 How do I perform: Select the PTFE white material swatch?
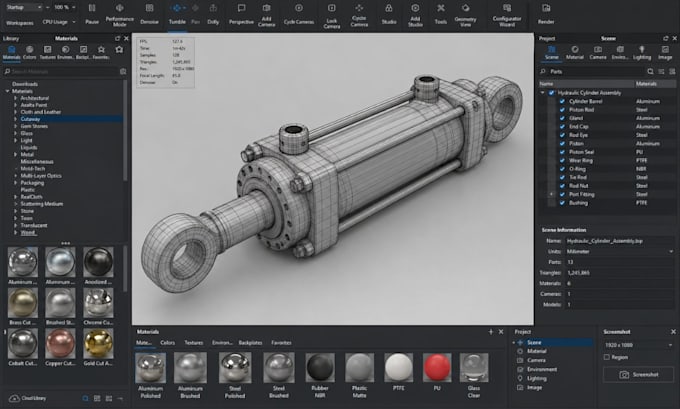point(399,368)
